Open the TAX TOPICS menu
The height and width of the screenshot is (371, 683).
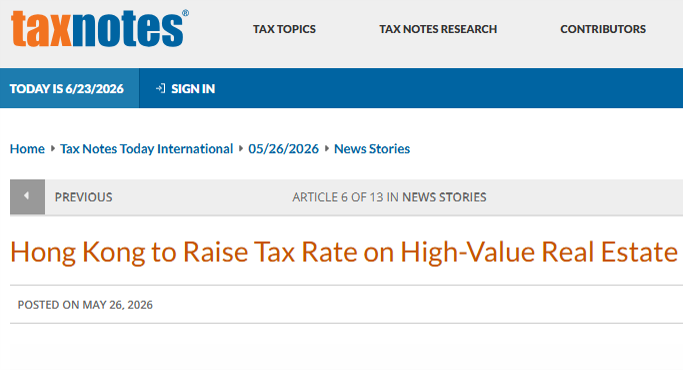tap(284, 29)
